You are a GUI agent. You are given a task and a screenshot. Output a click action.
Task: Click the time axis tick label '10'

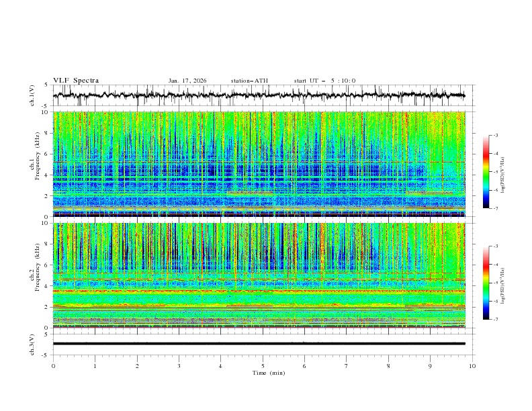pyautogui.click(x=472, y=366)
